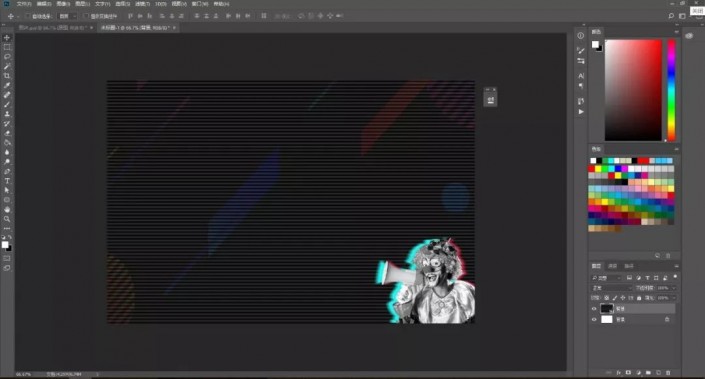This screenshot has width=705, height=379.
Task: Swap foreground and background colors arrow
Action: click(x=10, y=237)
